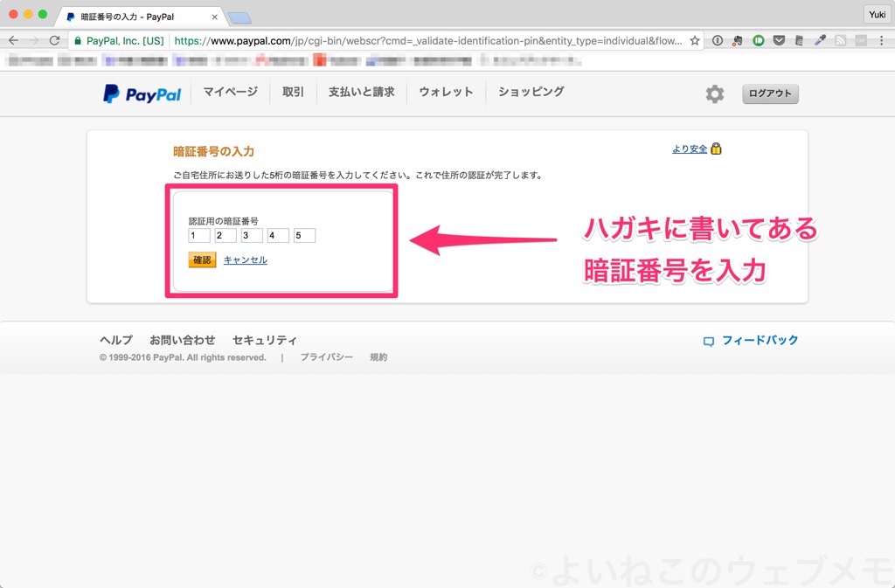Open the Pushbullet extension
895x588 pixels.
(760, 39)
